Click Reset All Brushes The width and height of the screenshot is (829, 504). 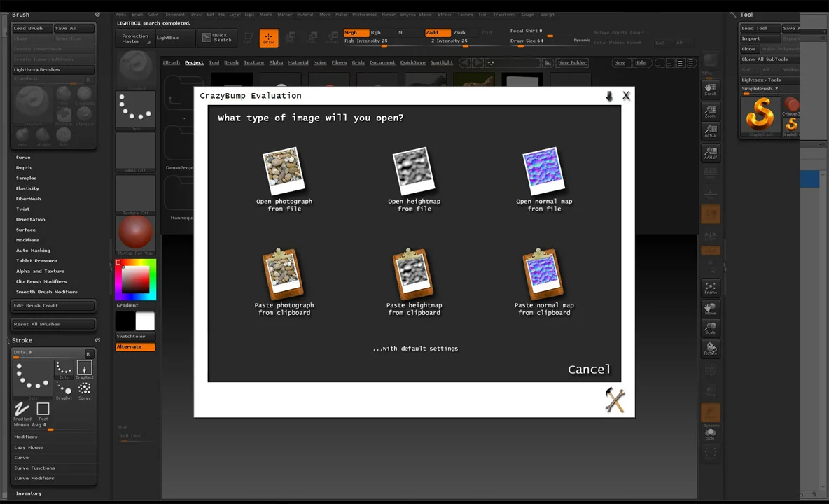click(53, 324)
